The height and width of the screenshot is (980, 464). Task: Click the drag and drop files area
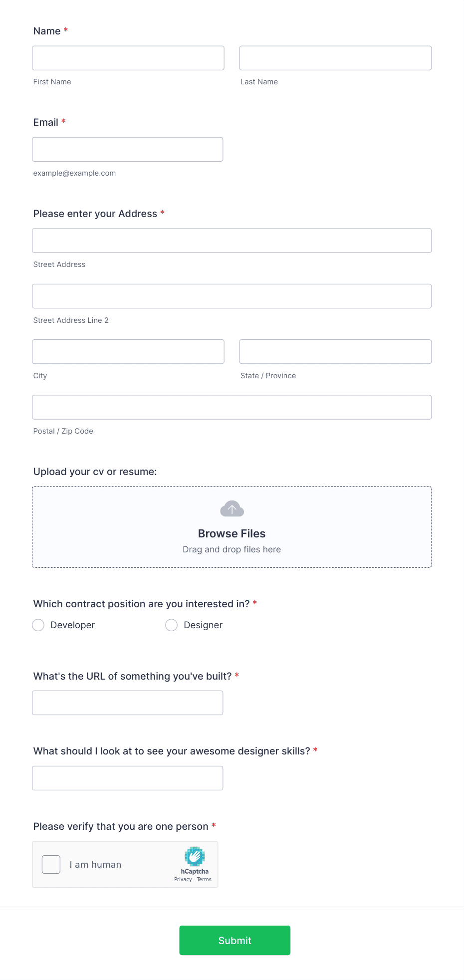(x=232, y=549)
